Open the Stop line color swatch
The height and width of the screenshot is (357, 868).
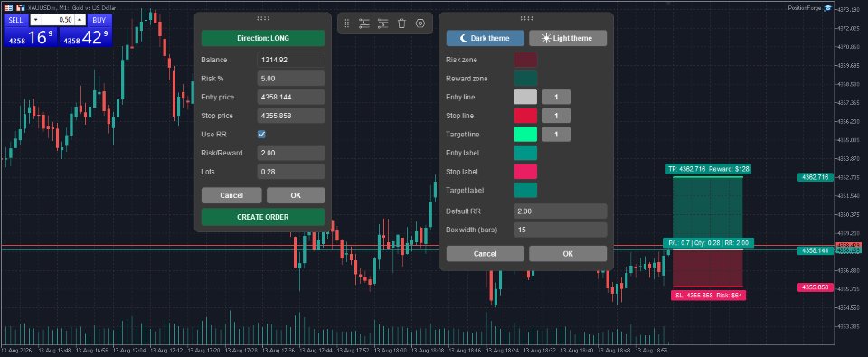point(525,116)
